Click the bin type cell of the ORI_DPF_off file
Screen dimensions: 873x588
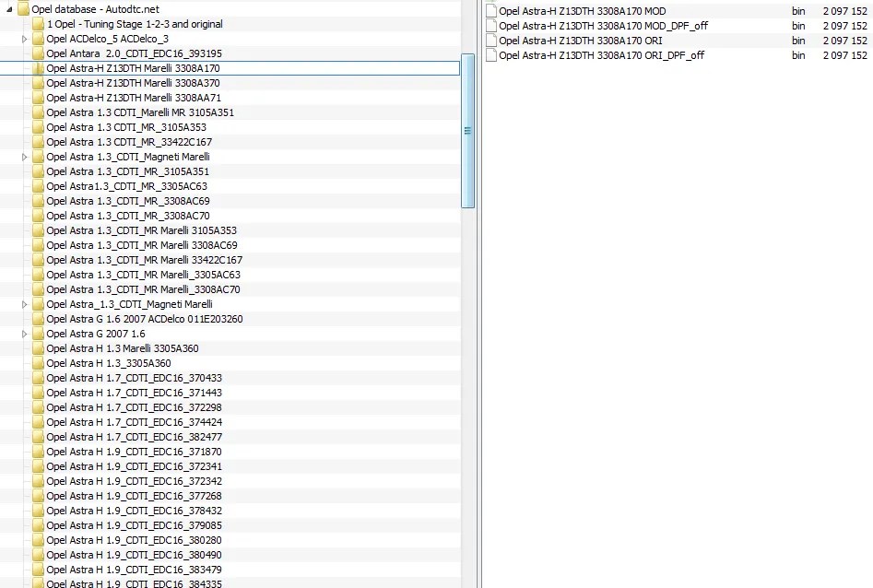pos(798,55)
